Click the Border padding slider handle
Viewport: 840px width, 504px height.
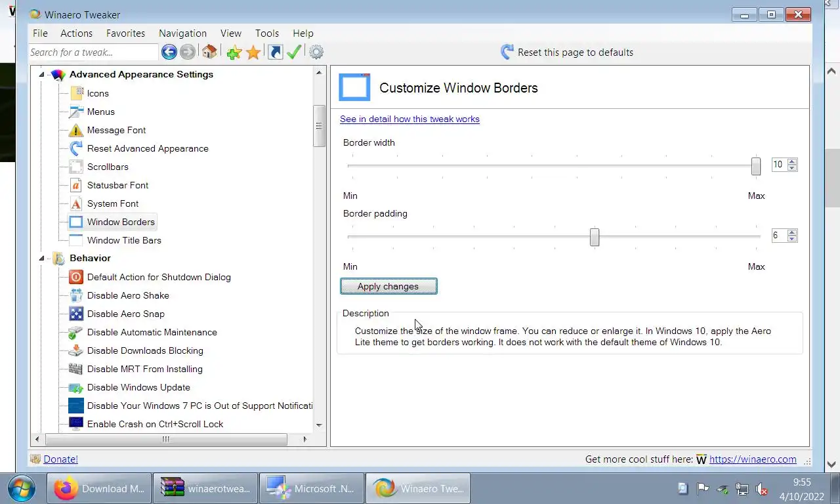595,237
